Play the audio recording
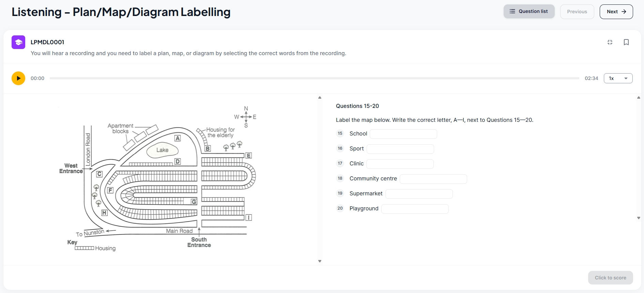 point(18,78)
